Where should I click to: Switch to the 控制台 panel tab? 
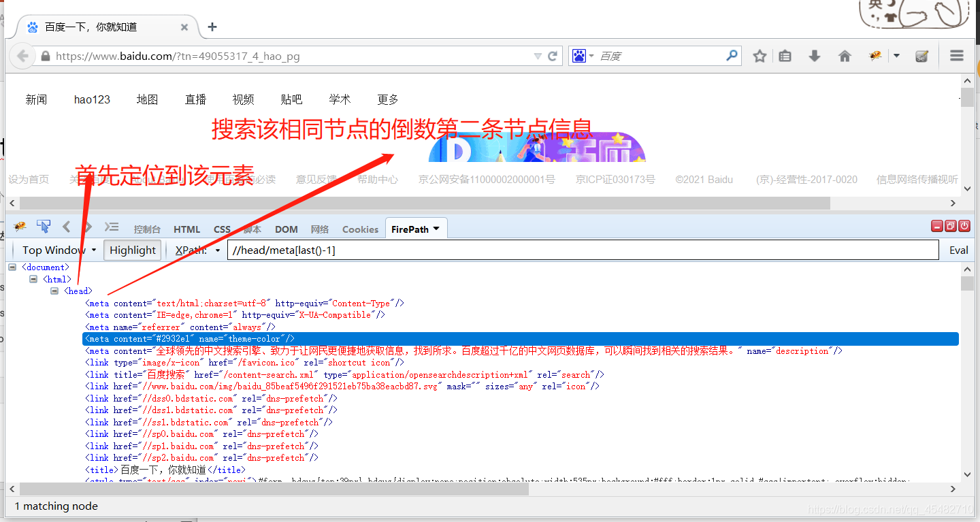tap(147, 229)
